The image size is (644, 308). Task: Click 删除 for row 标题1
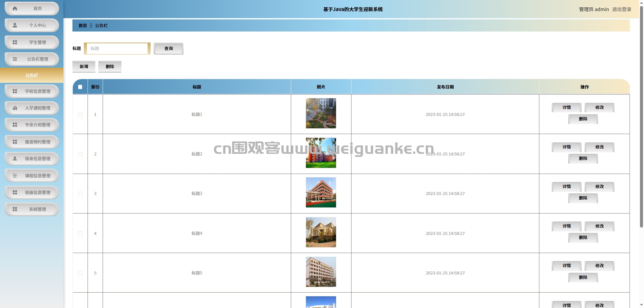click(583, 119)
